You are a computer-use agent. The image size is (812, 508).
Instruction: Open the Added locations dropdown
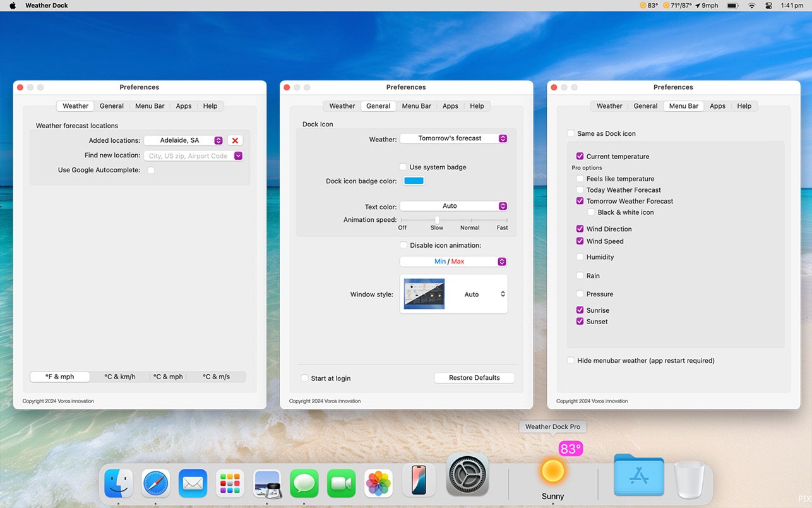pyautogui.click(x=184, y=140)
